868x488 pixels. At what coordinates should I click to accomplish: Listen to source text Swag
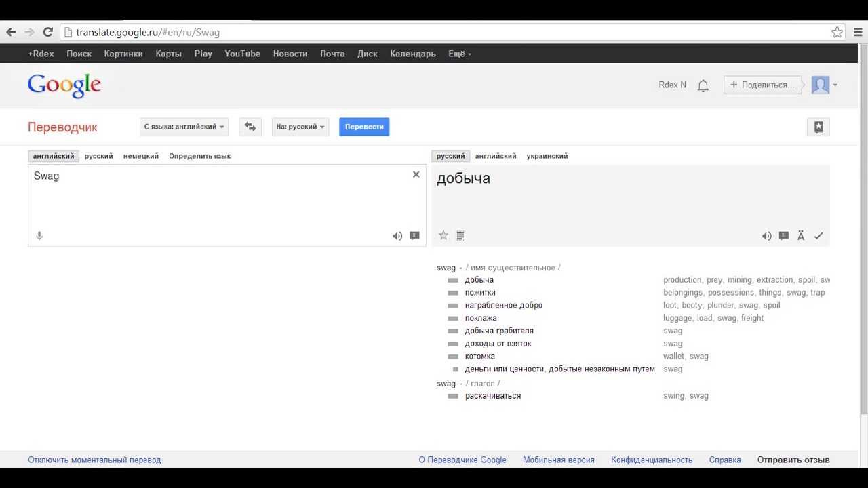[397, 236]
